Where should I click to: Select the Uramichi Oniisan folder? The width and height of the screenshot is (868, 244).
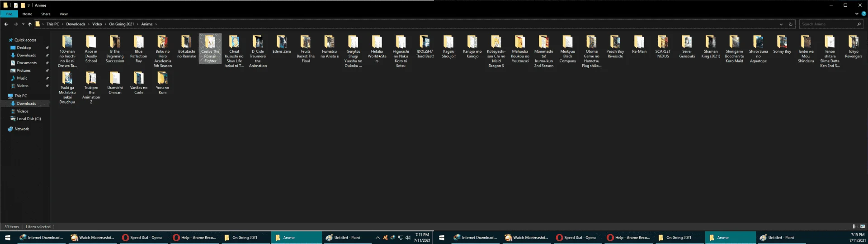(115, 83)
